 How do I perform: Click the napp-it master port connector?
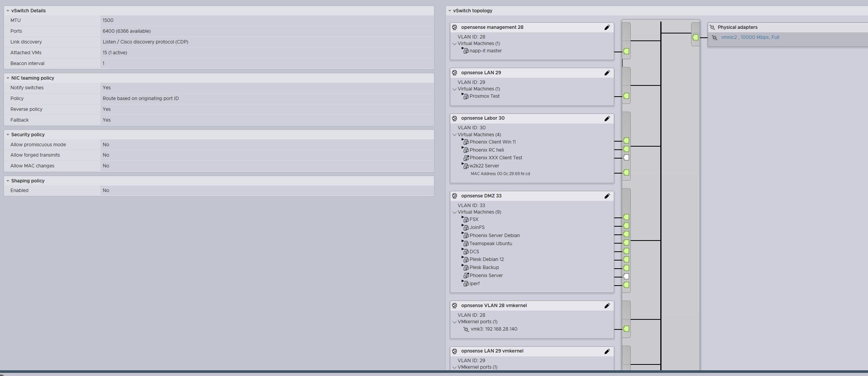click(x=626, y=51)
